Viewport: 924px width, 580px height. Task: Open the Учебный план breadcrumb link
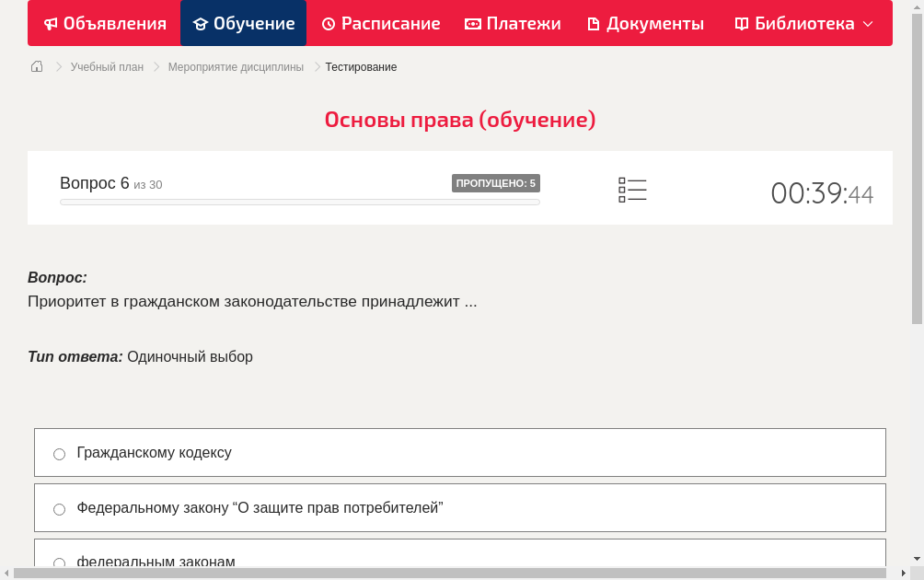point(109,66)
